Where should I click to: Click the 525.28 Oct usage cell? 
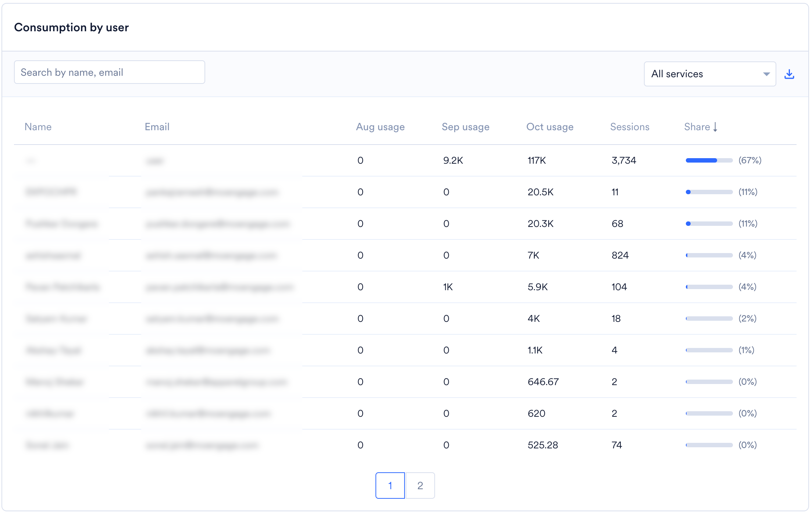[x=543, y=445]
